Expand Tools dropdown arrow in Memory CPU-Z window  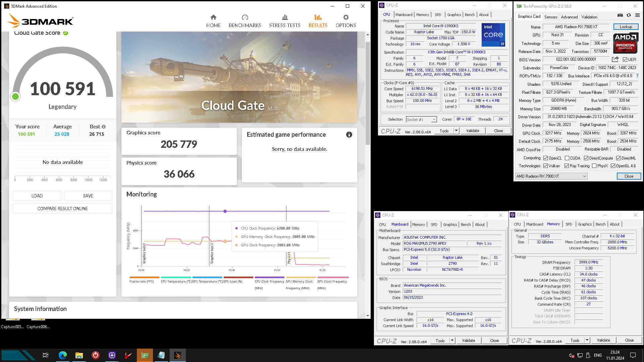[x=587, y=340]
